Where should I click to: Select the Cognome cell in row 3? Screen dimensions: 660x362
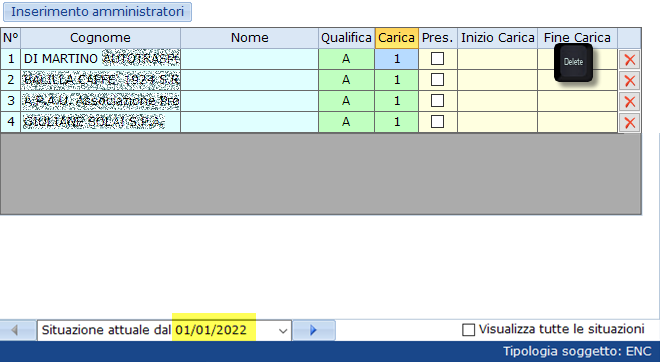101,101
